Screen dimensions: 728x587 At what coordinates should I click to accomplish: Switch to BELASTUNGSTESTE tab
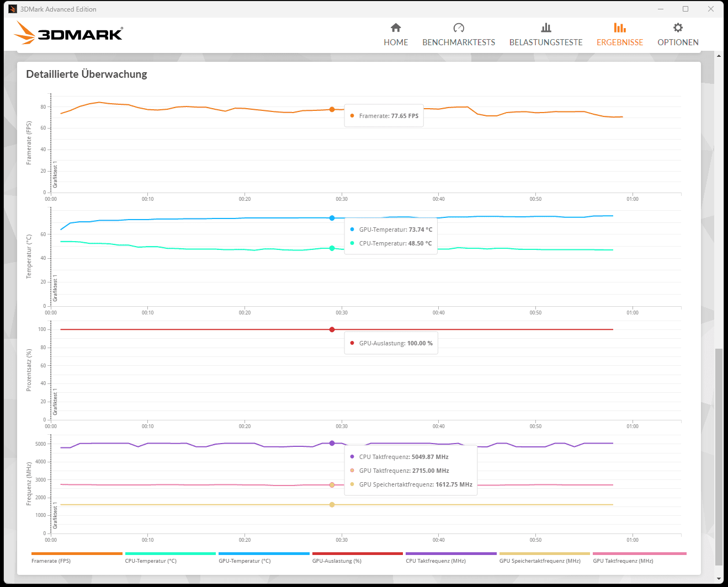click(546, 35)
